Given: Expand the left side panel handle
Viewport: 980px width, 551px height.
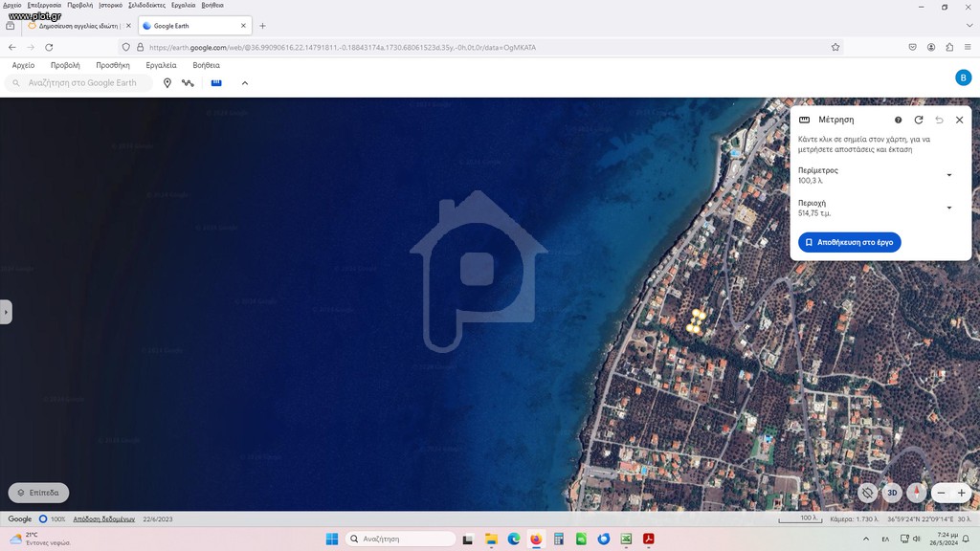Looking at the screenshot, I should 6,312.
